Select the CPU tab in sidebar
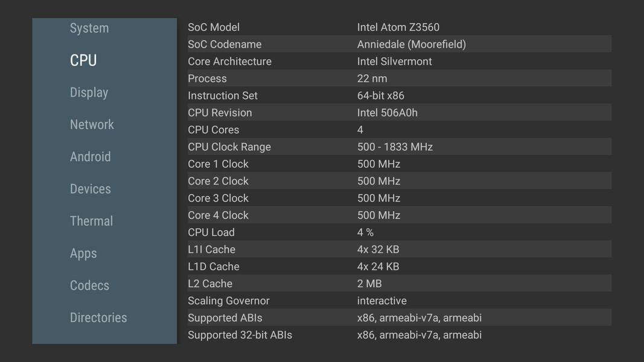 pos(83,60)
